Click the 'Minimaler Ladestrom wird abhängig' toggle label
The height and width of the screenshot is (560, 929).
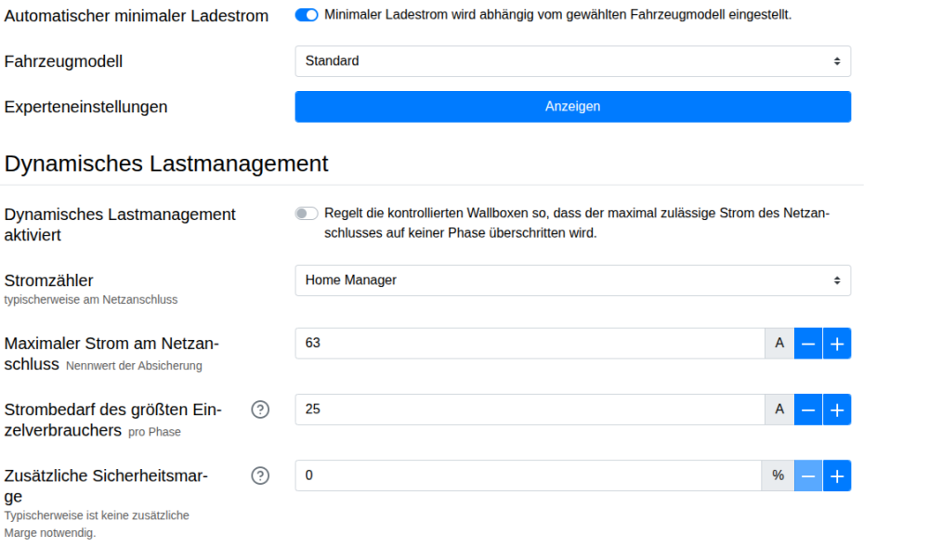pos(557,15)
